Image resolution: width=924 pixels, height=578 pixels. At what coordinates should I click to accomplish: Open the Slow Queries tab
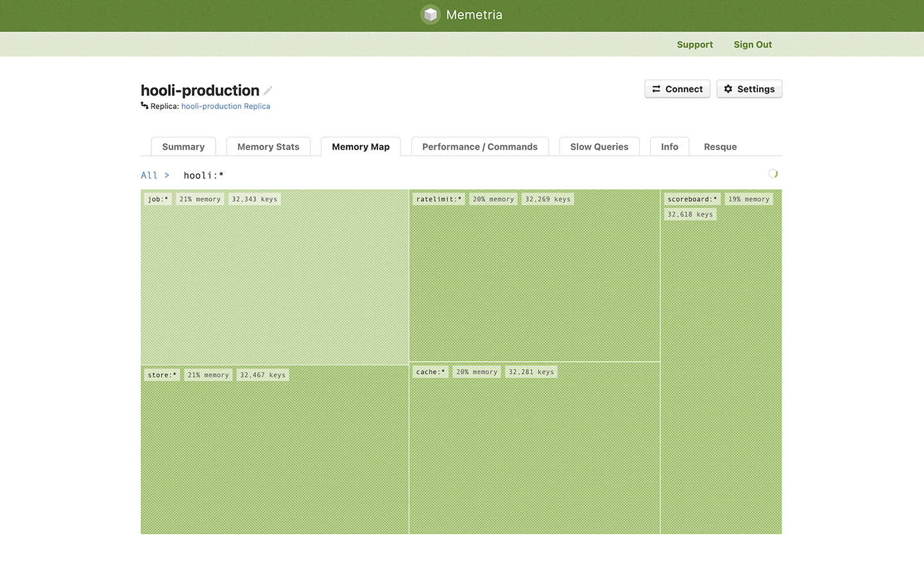click(x=599, y=146)
